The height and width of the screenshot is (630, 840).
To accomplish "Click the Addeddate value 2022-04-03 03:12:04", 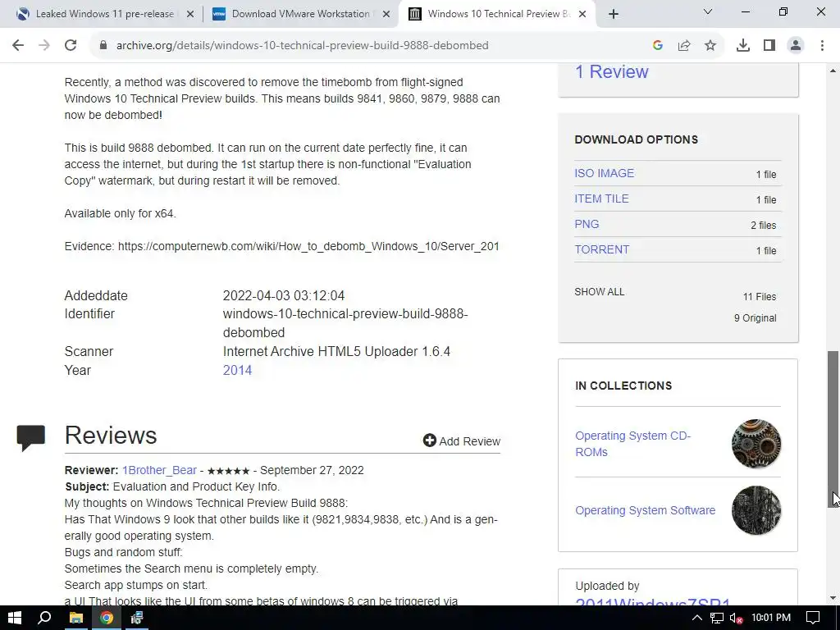I will tap(283, 295).
